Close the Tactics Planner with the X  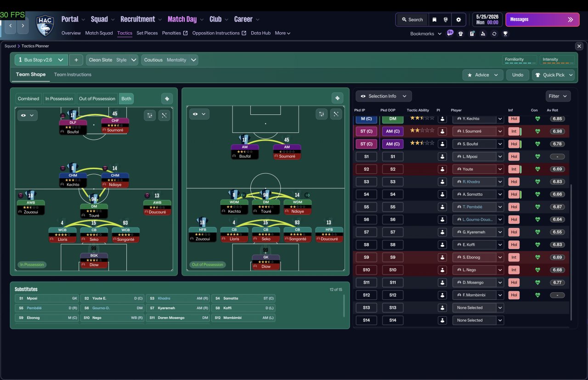[579, 46]
